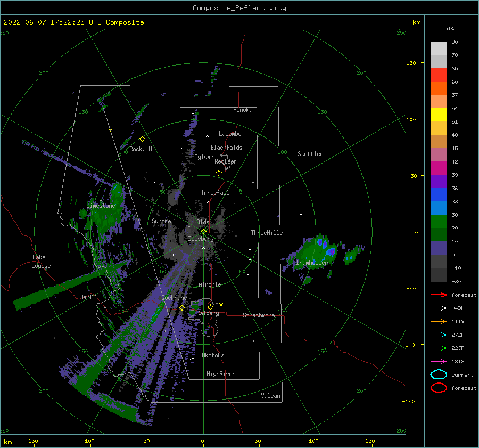Image resolution: width=479 pixels, height=448 pixels.
Task: Click the red forecast arrow in legend
Action: 439,295
